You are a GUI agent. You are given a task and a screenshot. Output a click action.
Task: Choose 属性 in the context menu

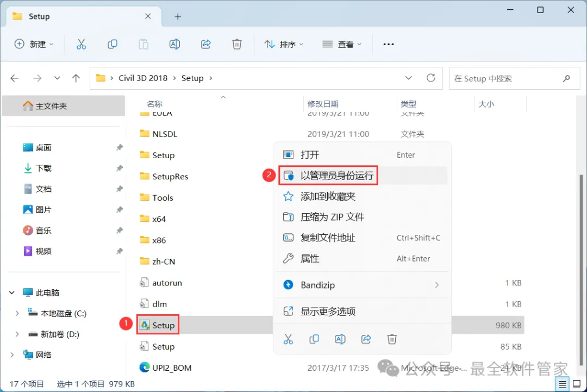click(362, 258)
